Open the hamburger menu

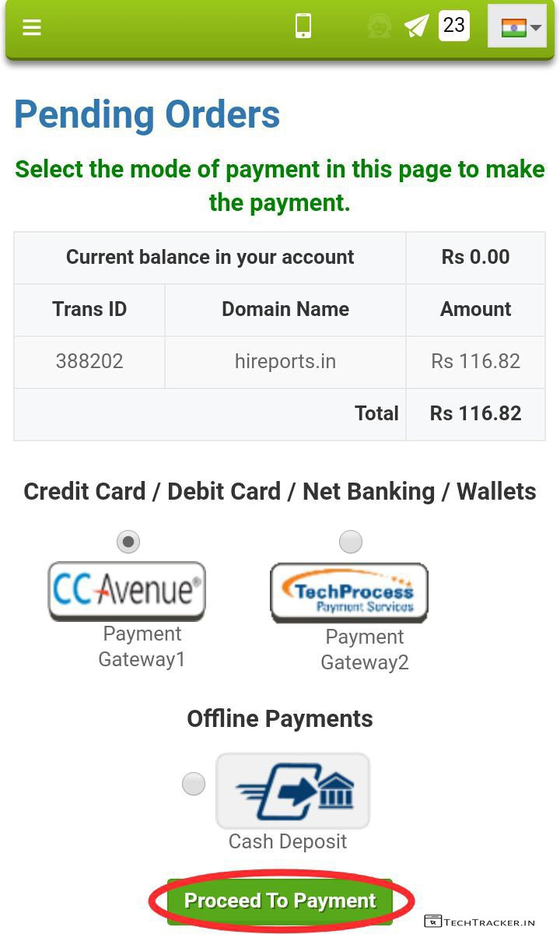[31, 27]
